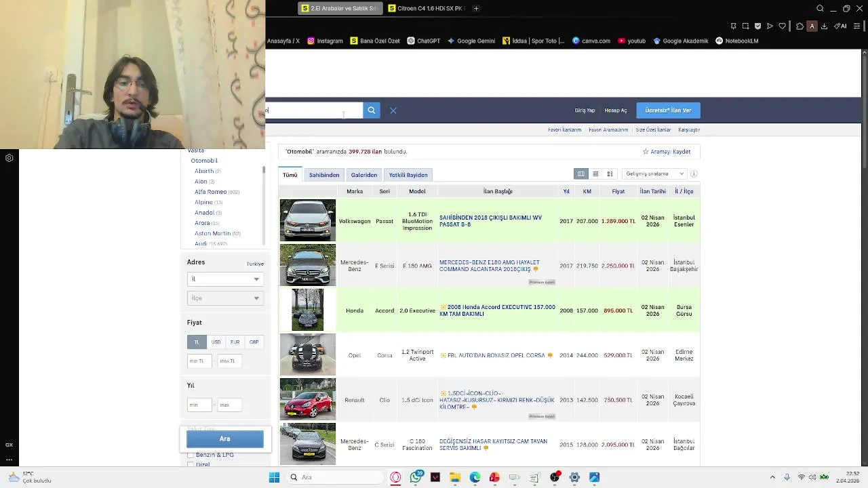Switch to the Sahibinden tab

point(324,175)
